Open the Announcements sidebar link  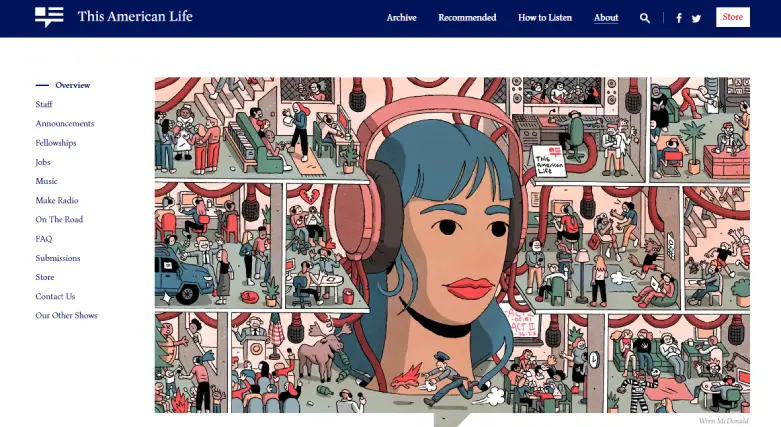[x=65, y=124]
